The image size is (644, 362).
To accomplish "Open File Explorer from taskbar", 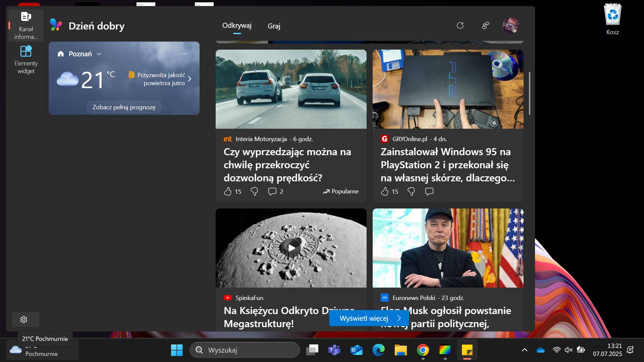I will pos(400,350).
